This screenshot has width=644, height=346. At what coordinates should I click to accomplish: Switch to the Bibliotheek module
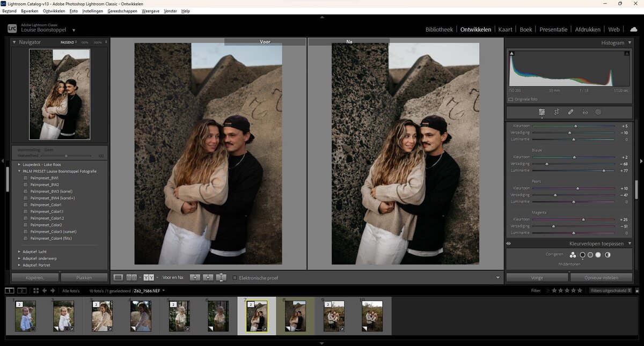click(439, 30)
